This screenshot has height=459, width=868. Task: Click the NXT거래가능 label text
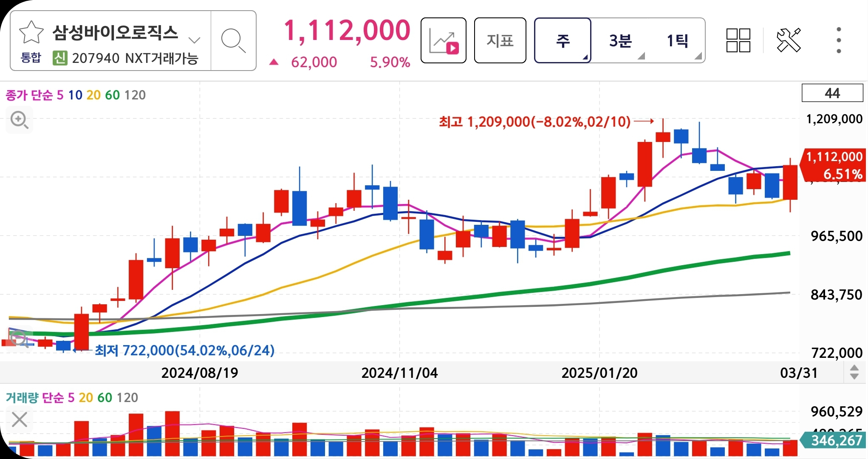[x=162, y=58]
